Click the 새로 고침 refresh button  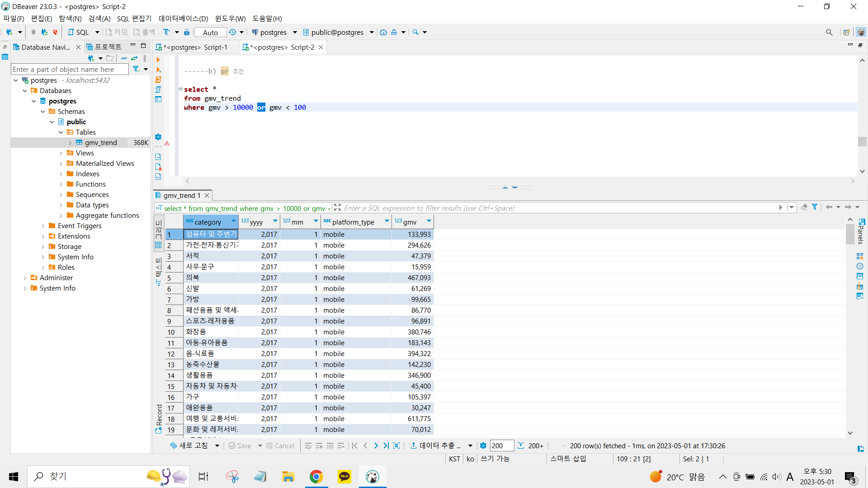(189, 446)
